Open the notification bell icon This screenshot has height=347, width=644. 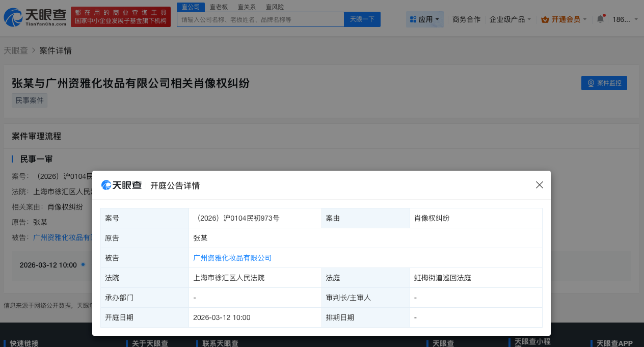pos(600,18)
